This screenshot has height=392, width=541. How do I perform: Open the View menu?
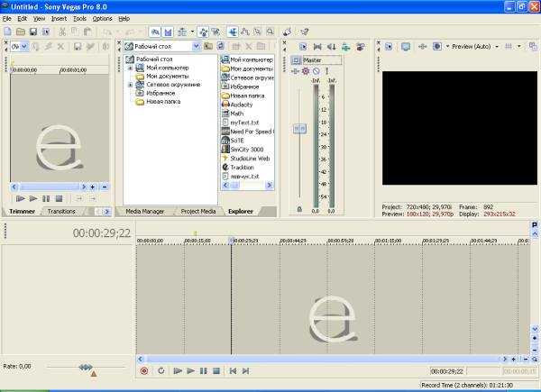pyautogui.click(x=39, y=19)
